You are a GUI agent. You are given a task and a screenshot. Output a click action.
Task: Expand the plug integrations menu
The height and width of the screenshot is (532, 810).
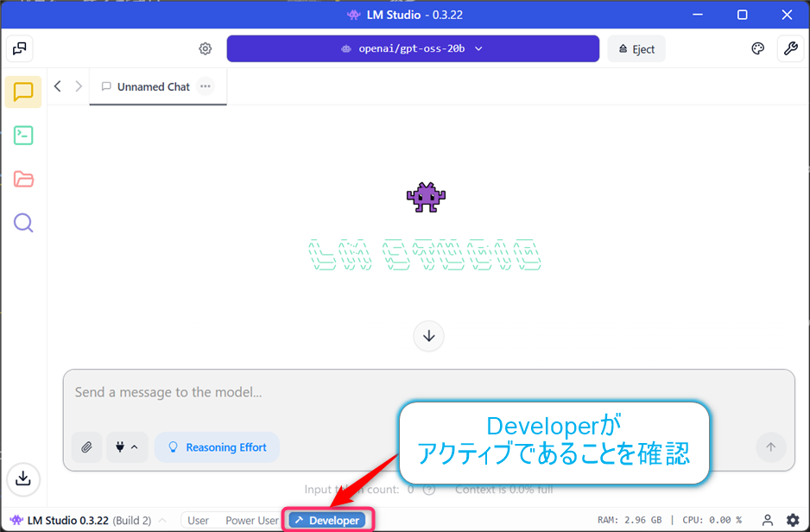pos(127,447)
